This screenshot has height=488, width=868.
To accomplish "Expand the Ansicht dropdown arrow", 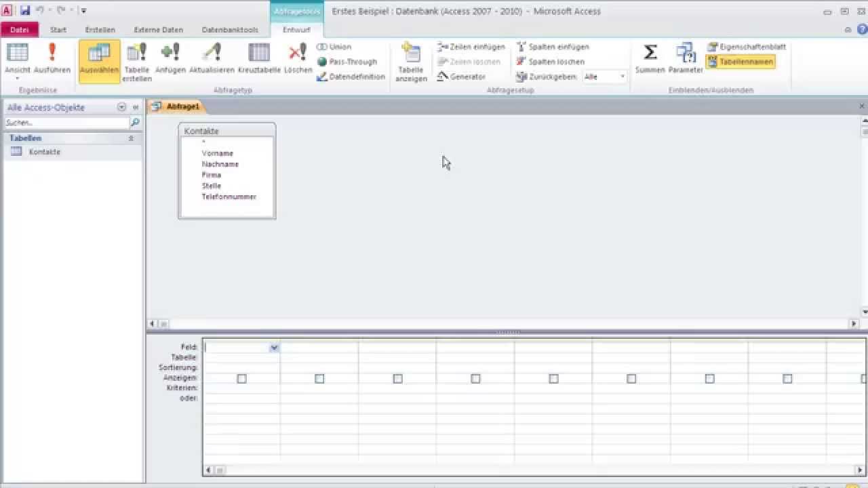I will tap(18, 79).
